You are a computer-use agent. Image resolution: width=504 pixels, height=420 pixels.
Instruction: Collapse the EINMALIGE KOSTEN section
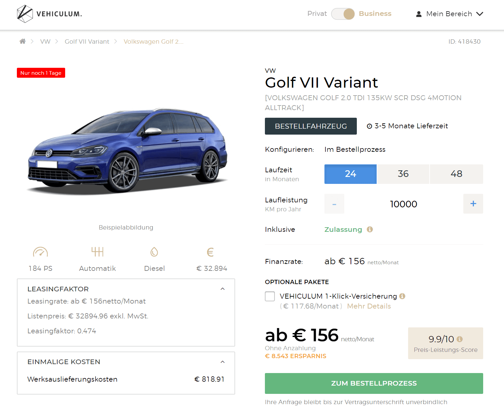click(223, 362)
